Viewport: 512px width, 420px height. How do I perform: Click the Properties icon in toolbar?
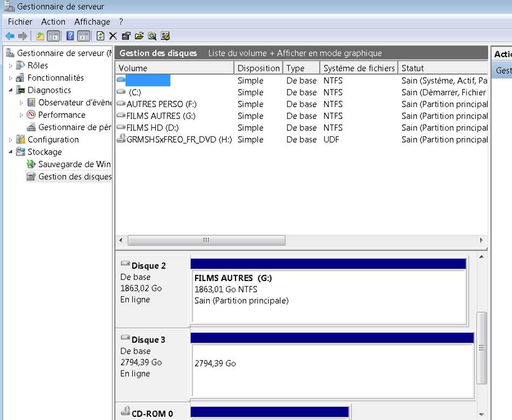126,36
